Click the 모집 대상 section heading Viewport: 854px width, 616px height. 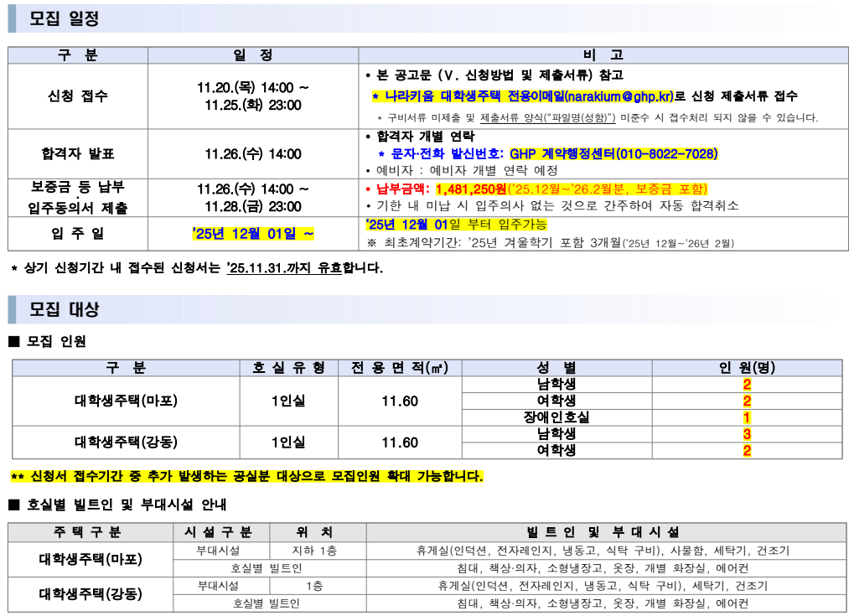[65, 309]
